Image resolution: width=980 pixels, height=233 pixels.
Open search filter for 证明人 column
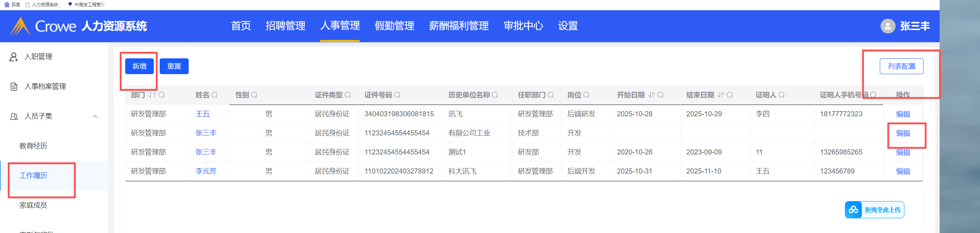pos(781,95)
